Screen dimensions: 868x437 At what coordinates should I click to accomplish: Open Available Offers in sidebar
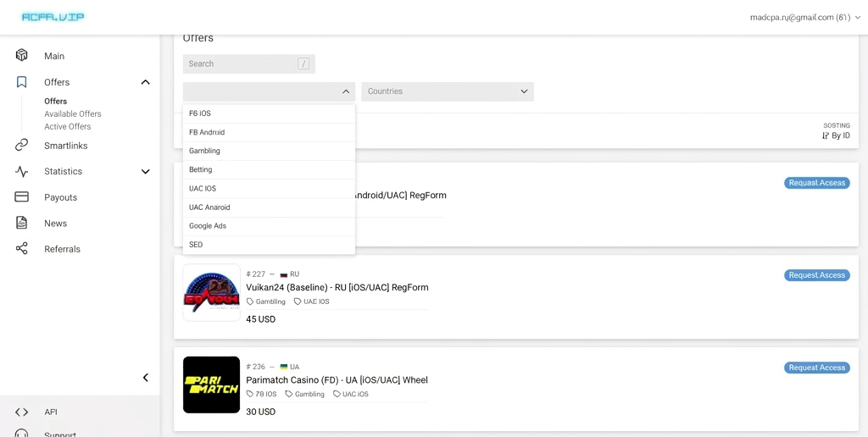point(73,114)
